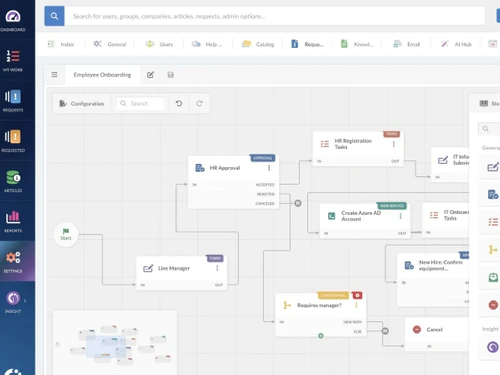
Task: Open the Requested sidebar section
Action: click(x=13, y=140)
